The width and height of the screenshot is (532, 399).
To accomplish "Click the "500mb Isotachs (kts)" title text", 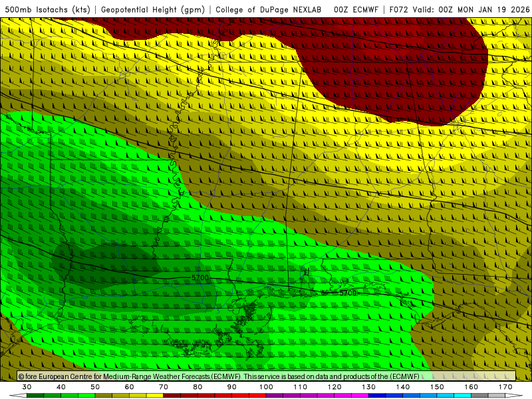I will [48, 10].
